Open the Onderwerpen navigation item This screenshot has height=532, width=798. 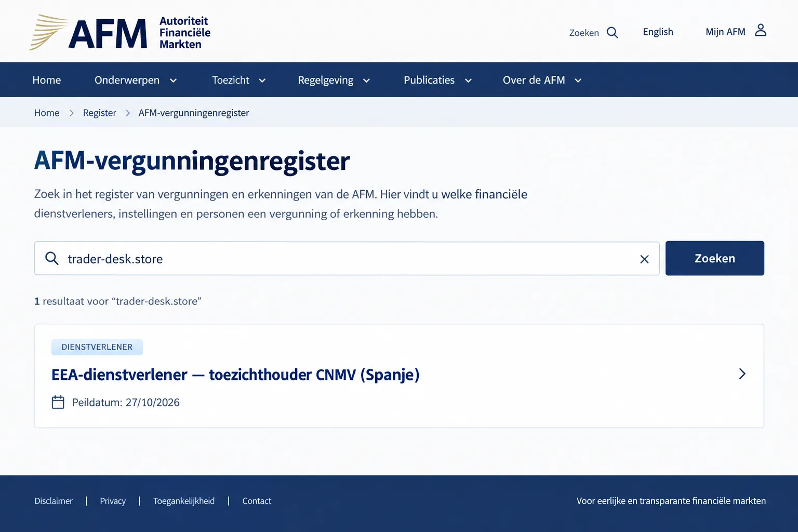(x=127, y=80)
